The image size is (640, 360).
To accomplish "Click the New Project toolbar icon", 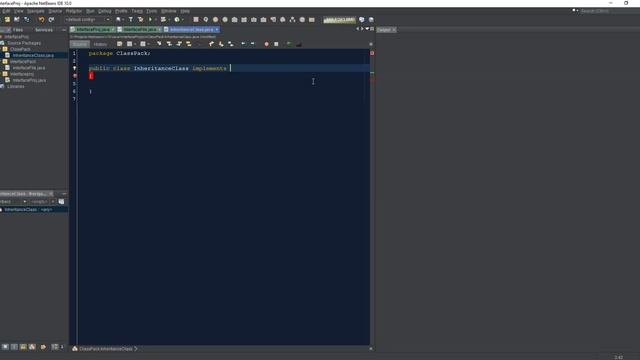I will pos(7,20).
